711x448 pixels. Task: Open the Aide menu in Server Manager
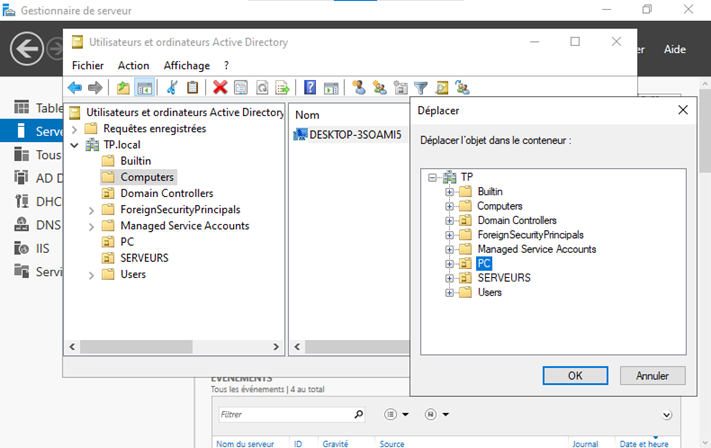point(675,49)
